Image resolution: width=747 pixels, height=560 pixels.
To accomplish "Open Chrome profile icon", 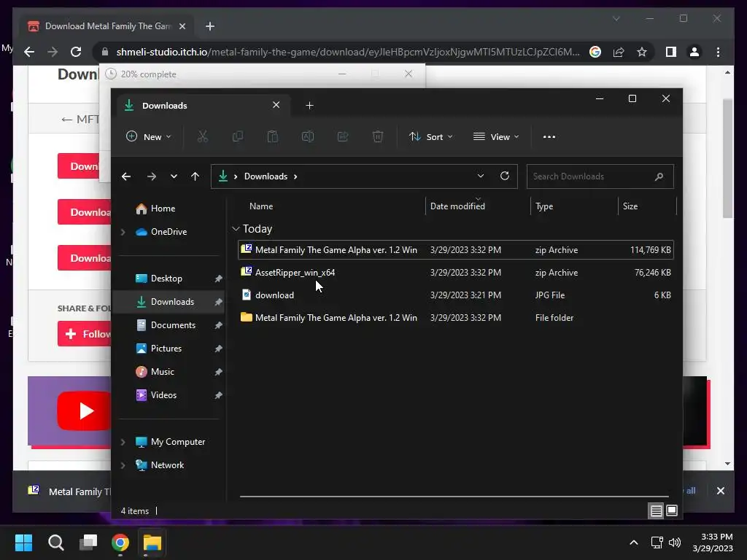I will [694, 52].
